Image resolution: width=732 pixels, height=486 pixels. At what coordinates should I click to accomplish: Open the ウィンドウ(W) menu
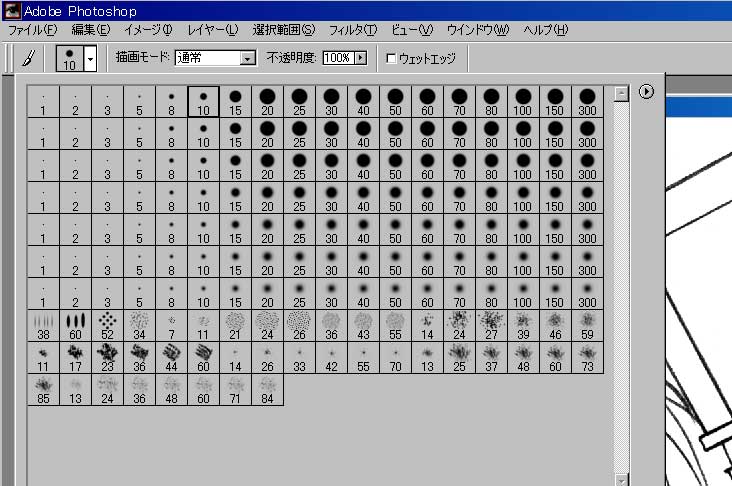tap(478, 30)
